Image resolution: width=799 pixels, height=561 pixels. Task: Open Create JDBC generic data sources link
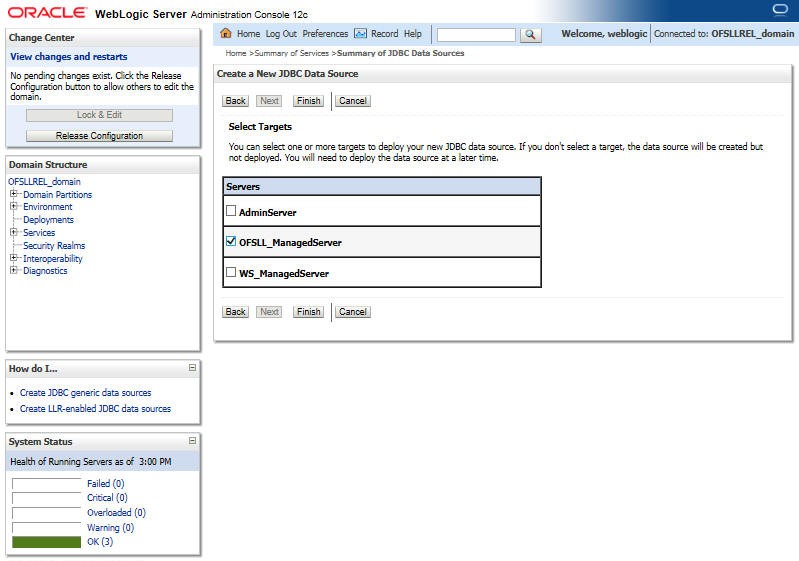click(x=86, y=393)
